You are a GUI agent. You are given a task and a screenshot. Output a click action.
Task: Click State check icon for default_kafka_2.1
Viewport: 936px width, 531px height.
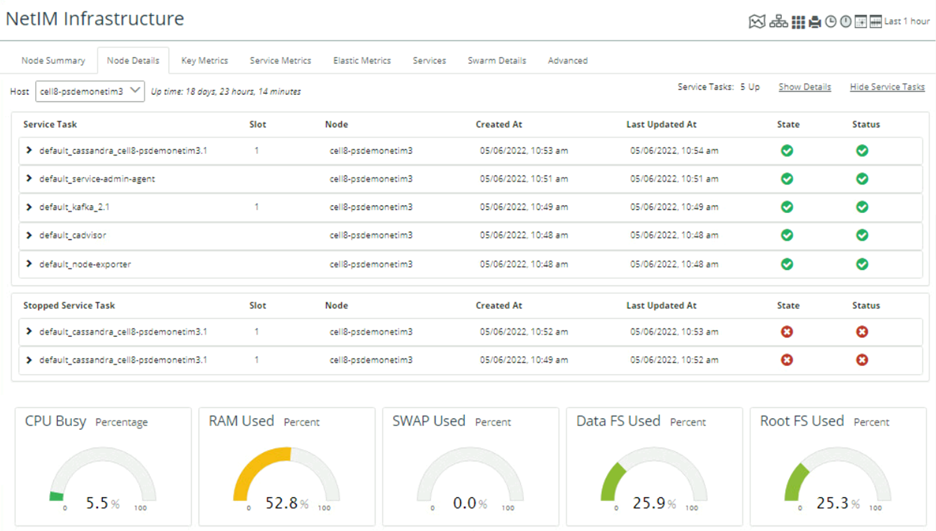pos(787,207)
